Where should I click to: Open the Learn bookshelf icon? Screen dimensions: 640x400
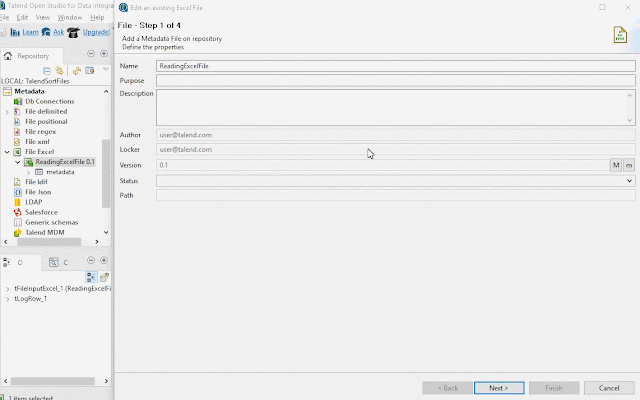coord(15,32)
